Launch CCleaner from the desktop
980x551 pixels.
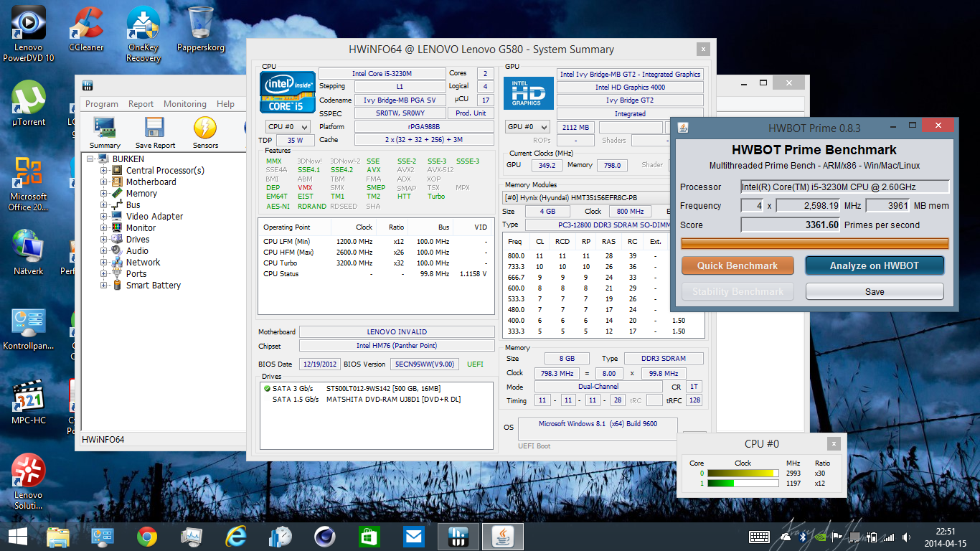coord(86,30)
